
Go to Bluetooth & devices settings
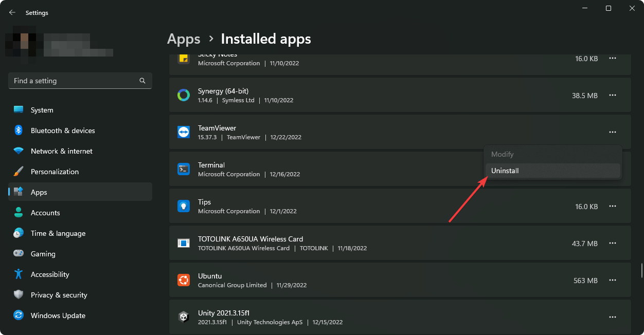[x=80, y=131]
